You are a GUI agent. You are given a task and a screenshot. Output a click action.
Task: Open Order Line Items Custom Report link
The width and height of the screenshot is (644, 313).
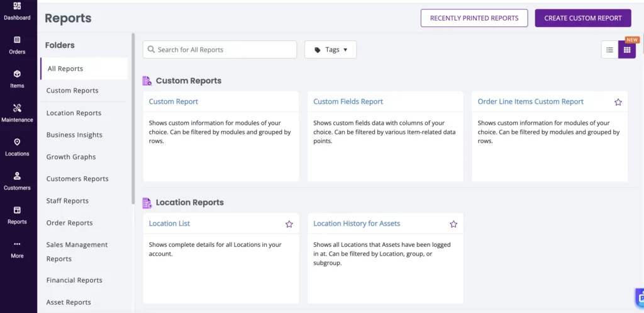point(531,101)
